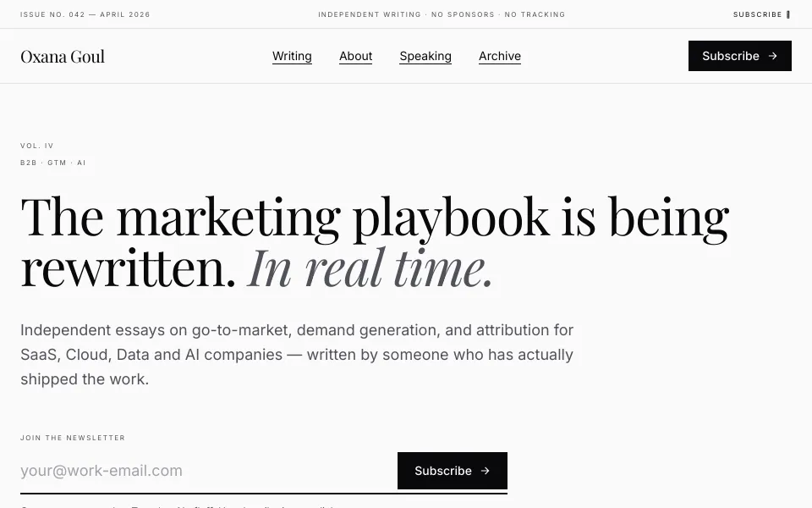Click the 'B2B · GTM · AI' tagline

pyautogui.click(x=52, y=163)
